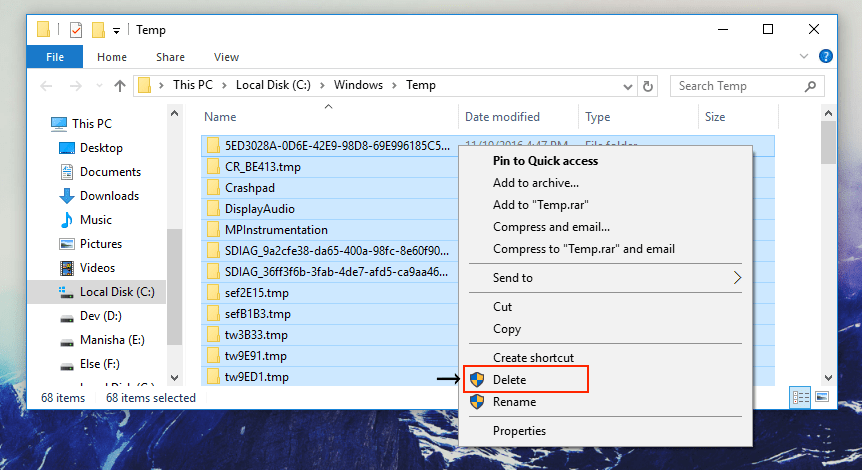Go up one folder level arrow
Viewport: 862px width, 470px height.
click(119, 86)
